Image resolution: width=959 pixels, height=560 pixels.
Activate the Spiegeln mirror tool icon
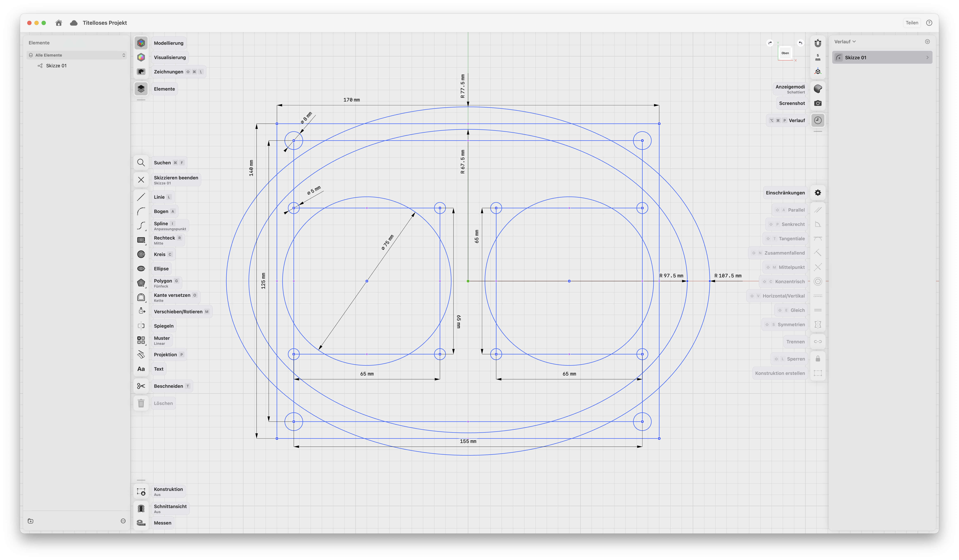[141, 326]
